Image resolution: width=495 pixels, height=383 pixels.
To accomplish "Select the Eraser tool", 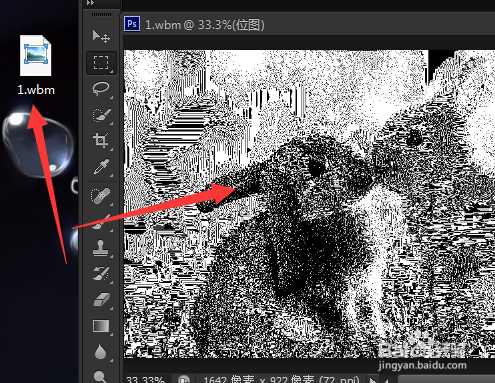I will (101, 299).
